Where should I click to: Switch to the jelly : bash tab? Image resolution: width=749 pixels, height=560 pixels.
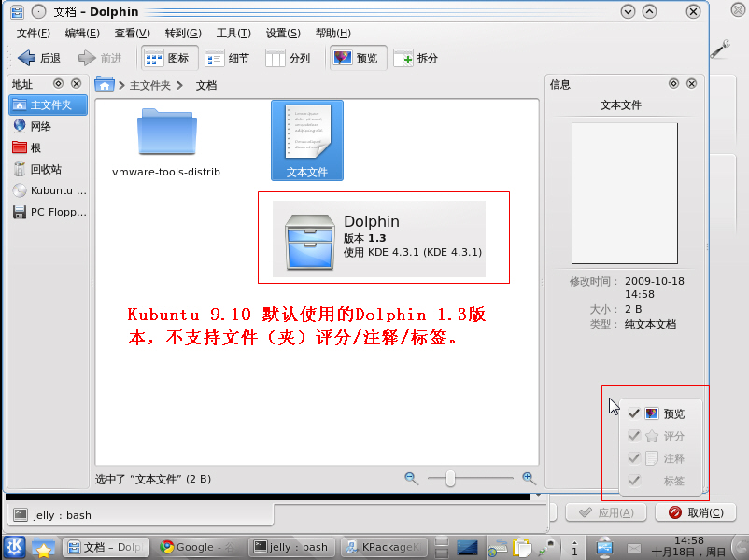[x=139, y=515]
